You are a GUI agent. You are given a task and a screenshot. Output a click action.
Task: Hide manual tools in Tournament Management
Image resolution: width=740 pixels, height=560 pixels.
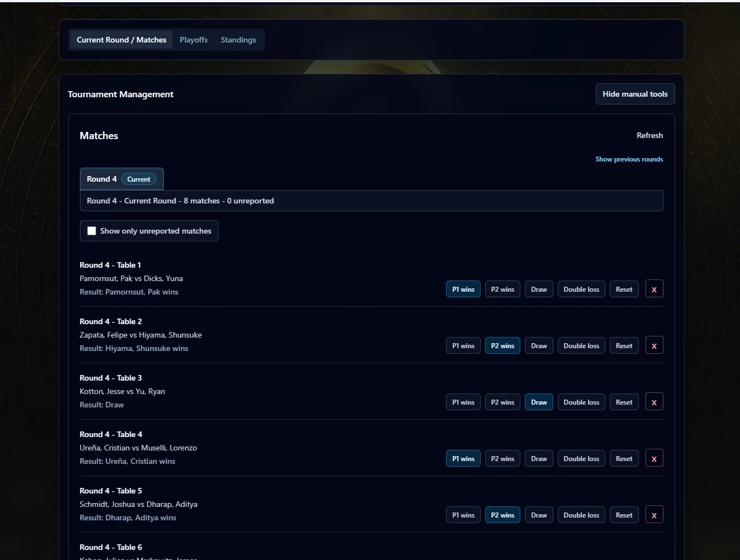(635, 94)
